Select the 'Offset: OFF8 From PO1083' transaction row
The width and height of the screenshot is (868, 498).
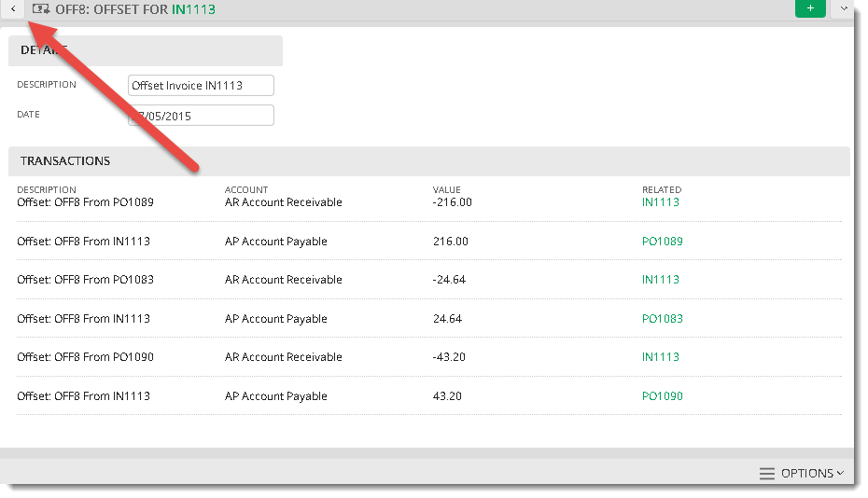pos(429,280)
